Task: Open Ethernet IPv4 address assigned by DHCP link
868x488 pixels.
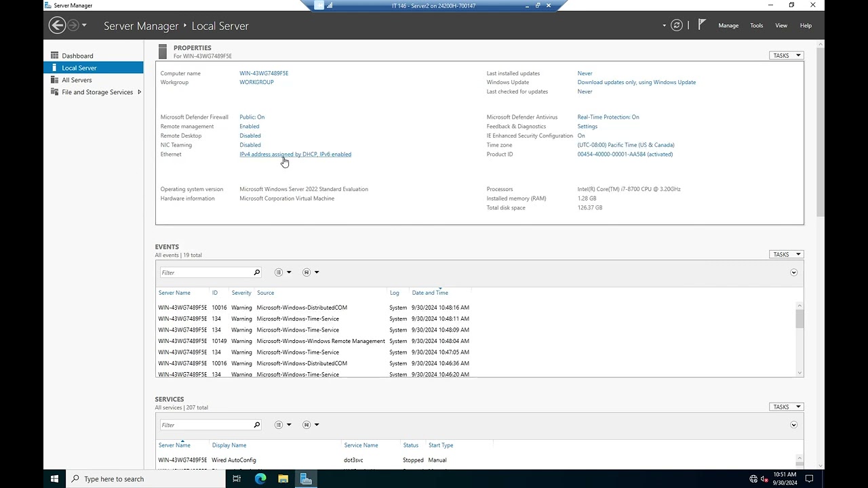Action: point(295,154)
